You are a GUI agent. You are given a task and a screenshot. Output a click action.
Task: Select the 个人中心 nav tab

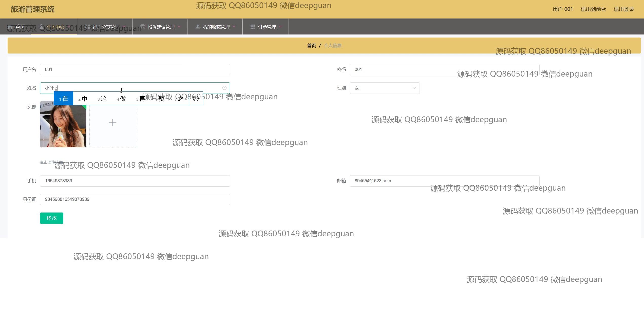[55, 27]
